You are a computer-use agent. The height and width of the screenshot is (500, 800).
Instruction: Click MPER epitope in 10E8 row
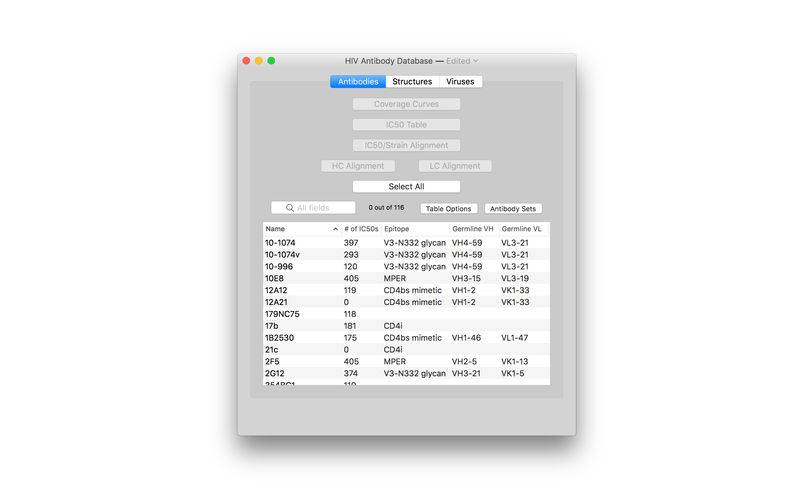click(x=395, y=279)
